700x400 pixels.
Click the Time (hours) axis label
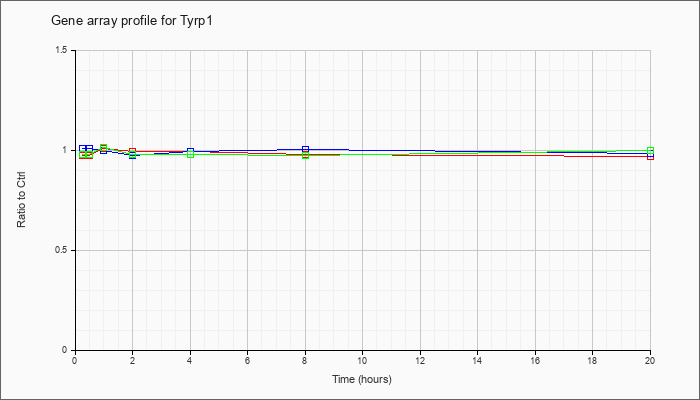[362, 379]
